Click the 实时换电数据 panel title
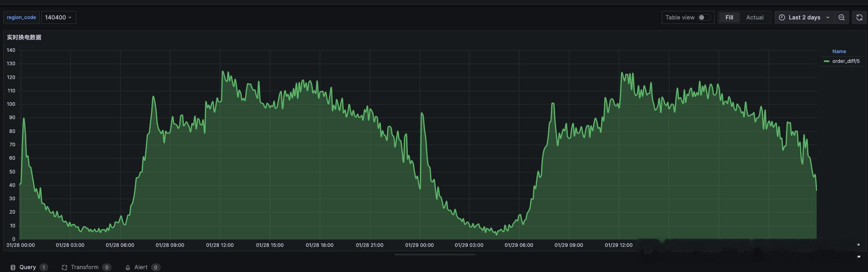The height and width of the screenshot is (272, 868). pyautogui.click(x=24, y=37)
